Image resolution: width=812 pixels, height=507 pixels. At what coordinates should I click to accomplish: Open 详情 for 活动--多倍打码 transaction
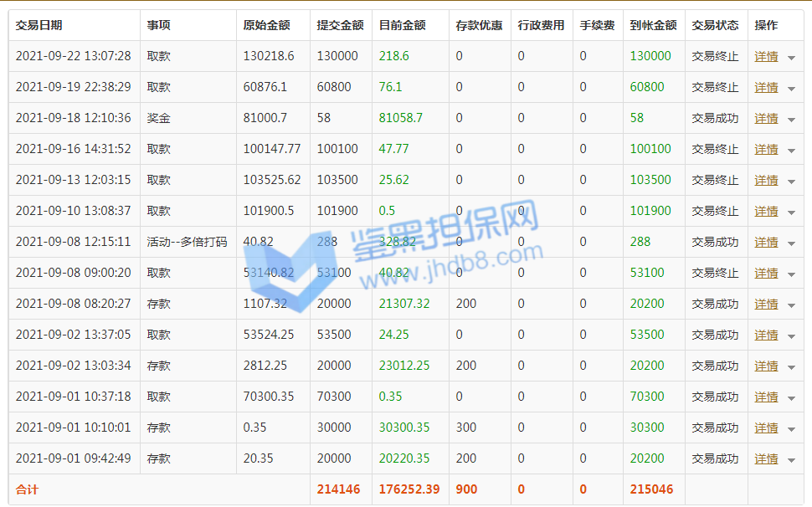point(765,242)
